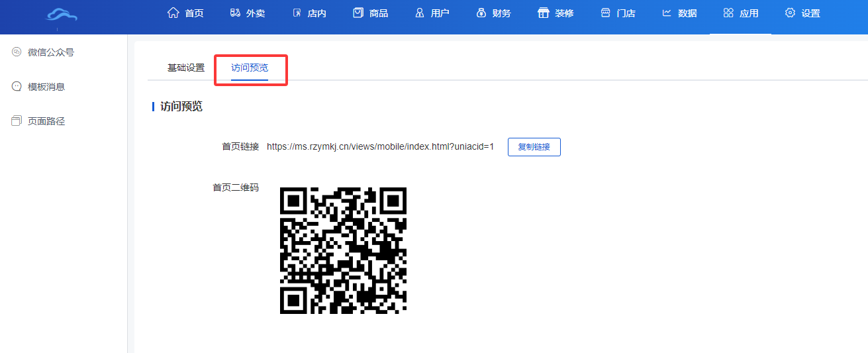This screenshot has height=353, width=868.
Task: Click the delivery scooter icon beside 外卖
Action: (235, 13)
